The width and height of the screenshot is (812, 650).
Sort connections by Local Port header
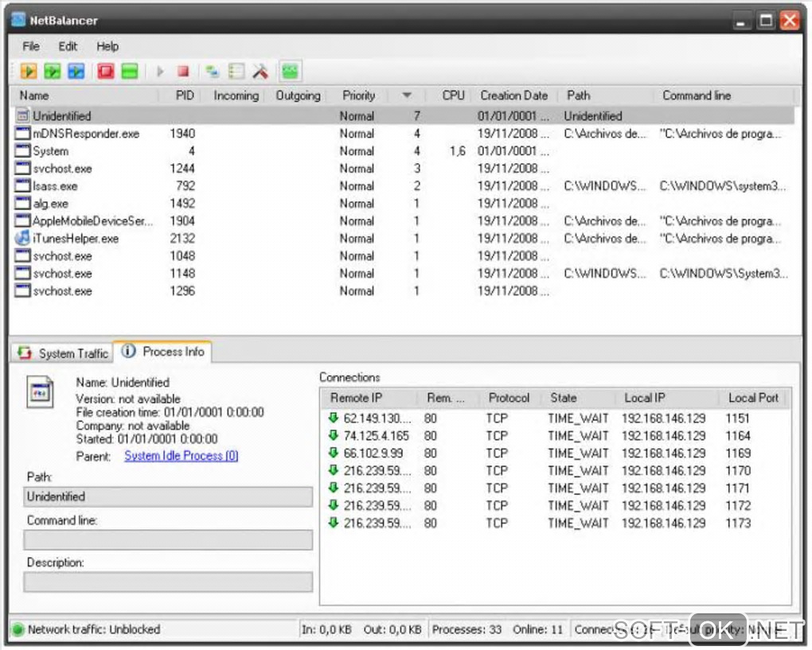pos(753,398)
